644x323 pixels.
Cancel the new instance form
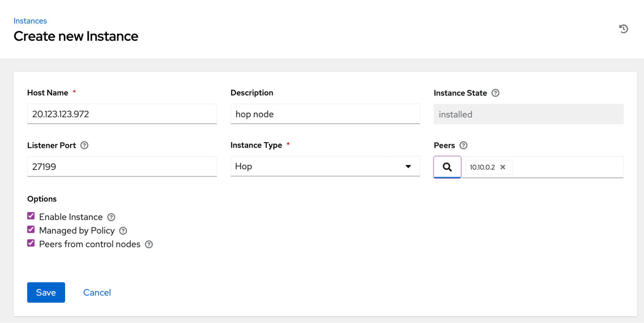tap(97, 292)
